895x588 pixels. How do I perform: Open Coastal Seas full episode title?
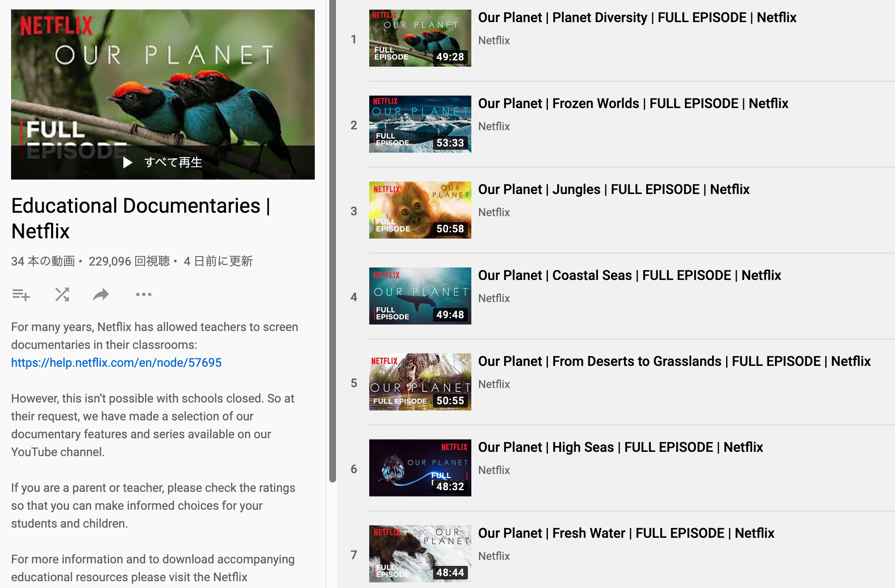[630, 275]
